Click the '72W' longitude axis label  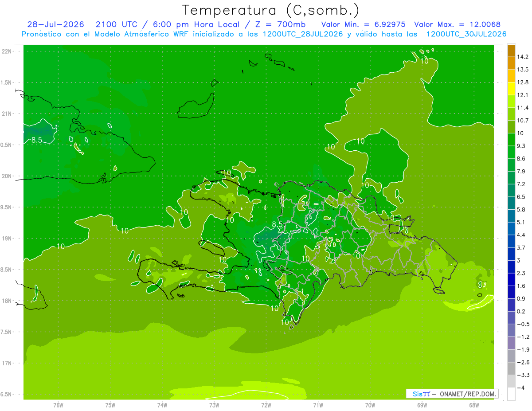pos(266,405)
